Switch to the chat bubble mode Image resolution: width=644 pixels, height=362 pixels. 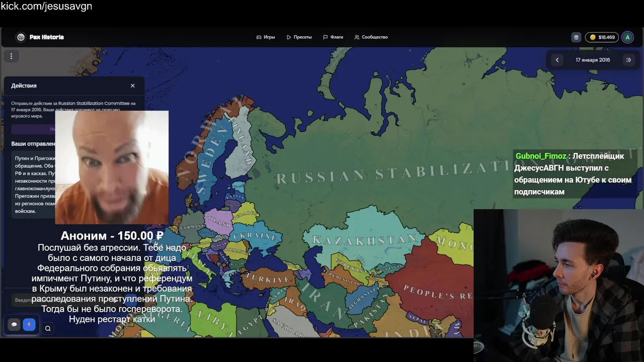click(14, 325)
